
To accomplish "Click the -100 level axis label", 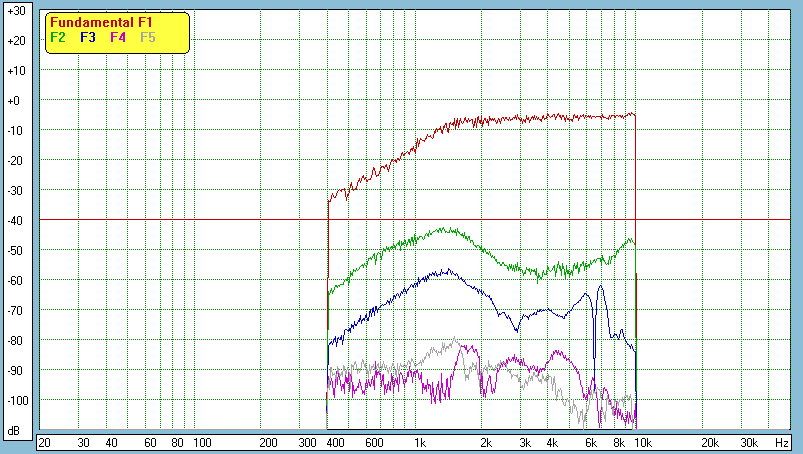I will tap(15, 401).
